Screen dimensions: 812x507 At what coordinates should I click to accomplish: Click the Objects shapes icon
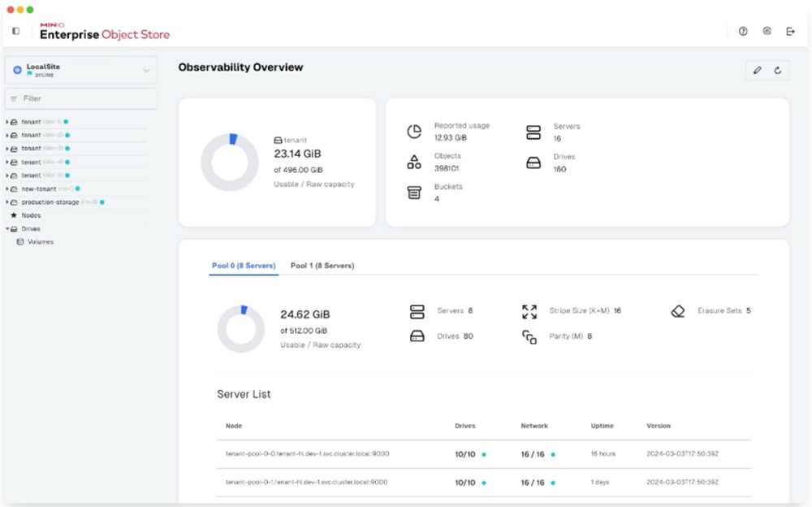tap(414, 162)
